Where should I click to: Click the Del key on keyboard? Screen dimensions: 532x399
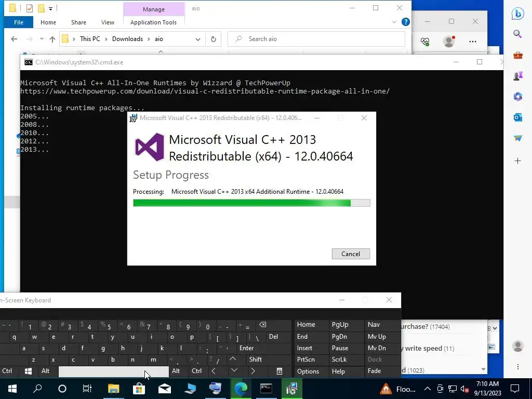pos(273,337)
